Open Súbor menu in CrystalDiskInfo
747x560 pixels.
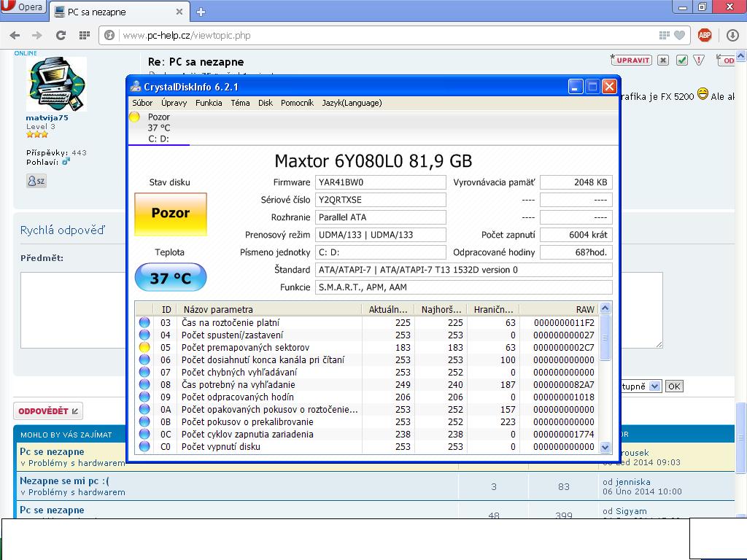142,103
